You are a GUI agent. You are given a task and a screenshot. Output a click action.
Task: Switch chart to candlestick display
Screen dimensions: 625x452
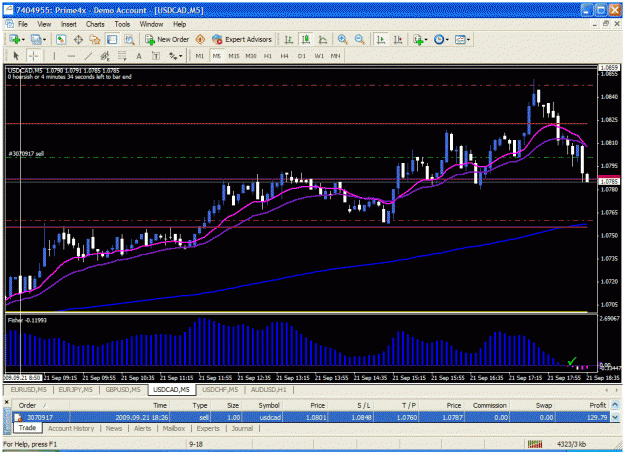306,39
